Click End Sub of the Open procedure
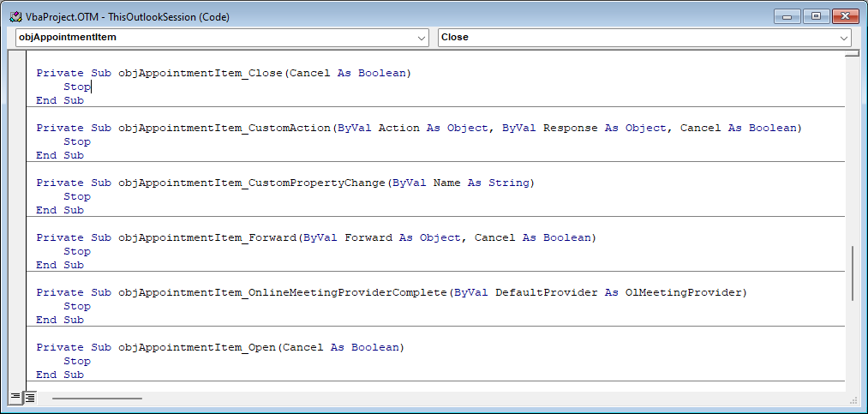The height and width of the screenshot is (414, 868). pos(60,375)
